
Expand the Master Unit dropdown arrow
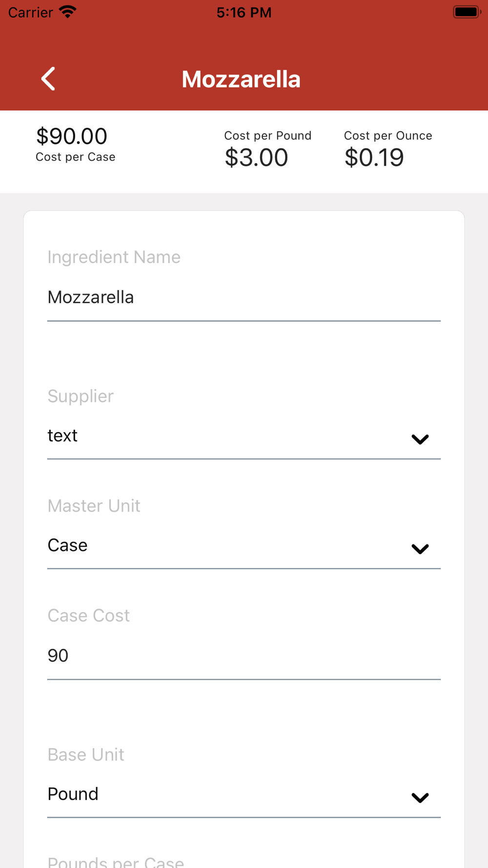tap(420, 549)
